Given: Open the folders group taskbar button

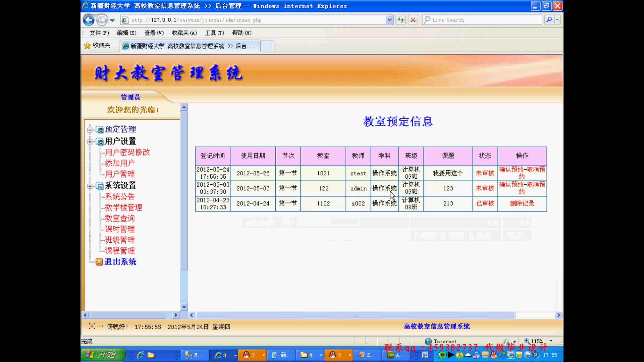Looking at the screenshot, I should pos(310,355).
